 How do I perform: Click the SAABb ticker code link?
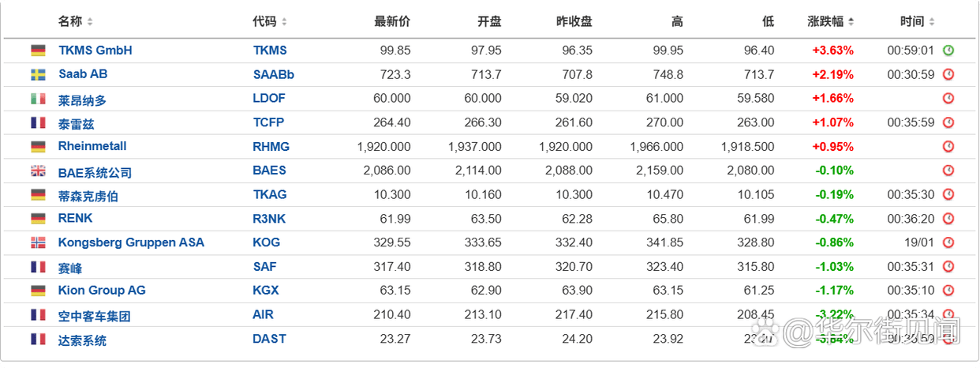[274, 75]
